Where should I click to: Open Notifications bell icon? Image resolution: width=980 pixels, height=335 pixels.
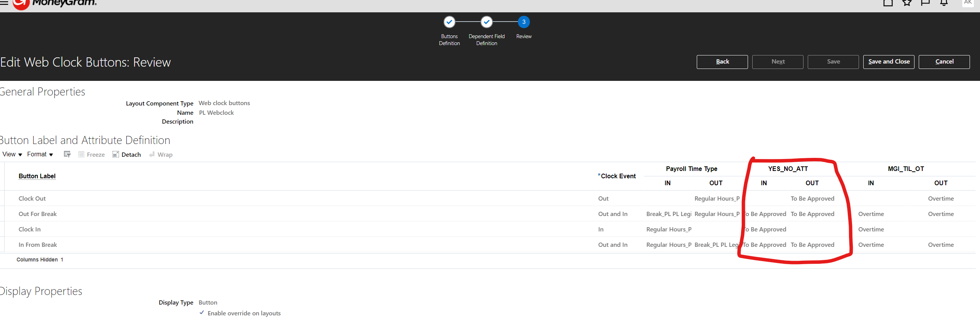pos(944,3)
